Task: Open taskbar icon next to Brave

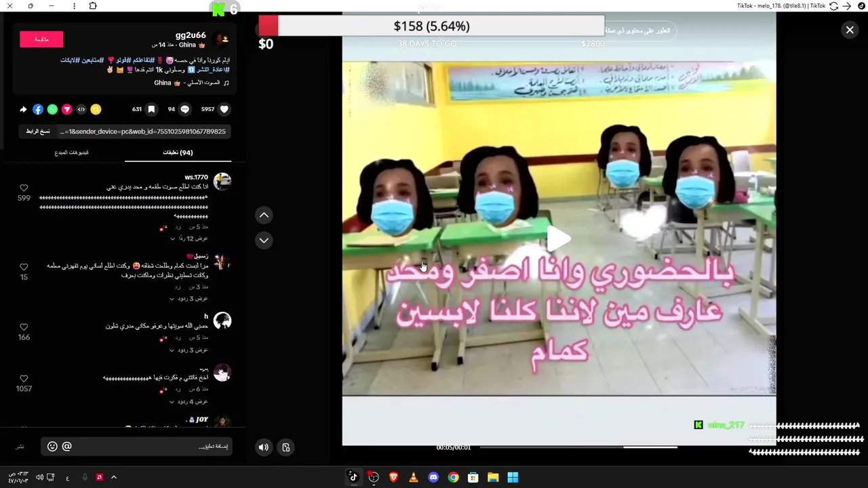Action: tap(374, 477)
